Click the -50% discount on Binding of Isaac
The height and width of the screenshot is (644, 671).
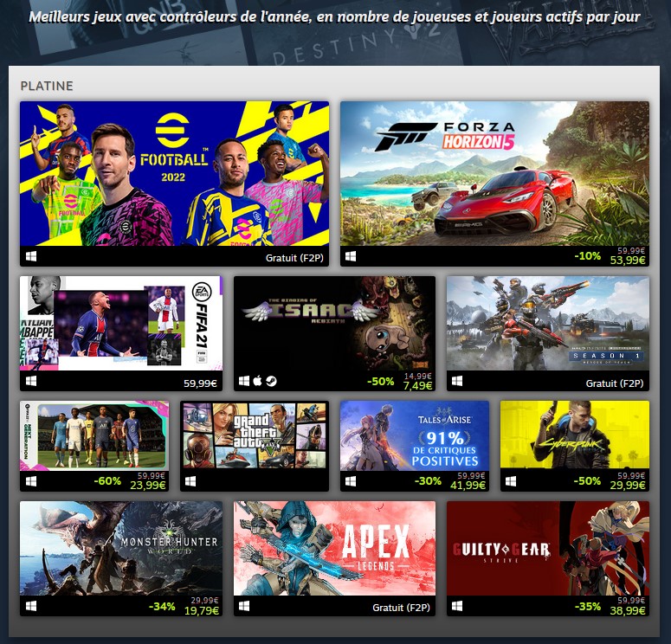click(380, 381)
